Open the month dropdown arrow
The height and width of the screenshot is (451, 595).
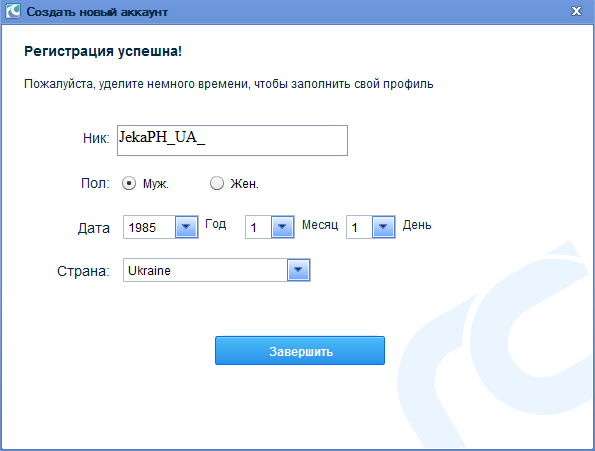click(x=282, y=227)
